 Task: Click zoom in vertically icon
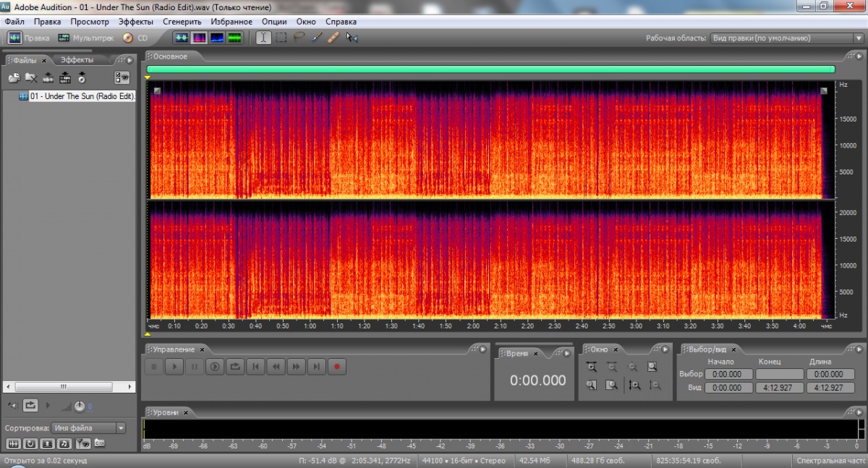(634, 386)
